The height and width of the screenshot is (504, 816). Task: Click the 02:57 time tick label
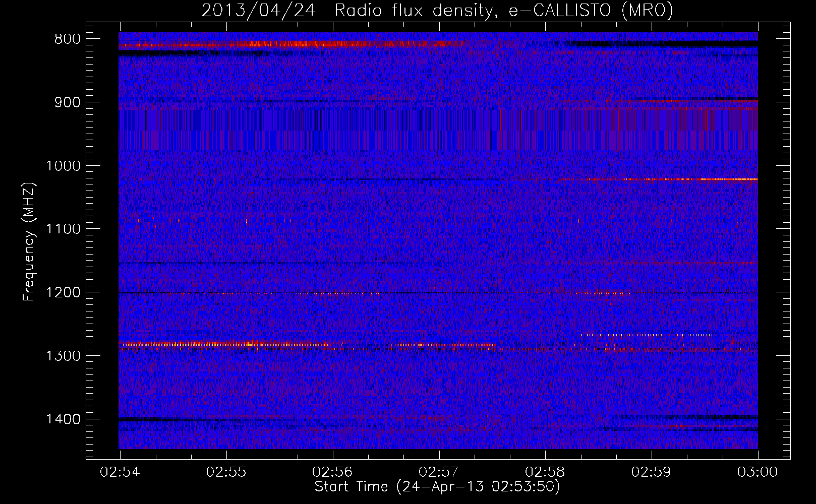pyautogui.click(x=439, y=472)
